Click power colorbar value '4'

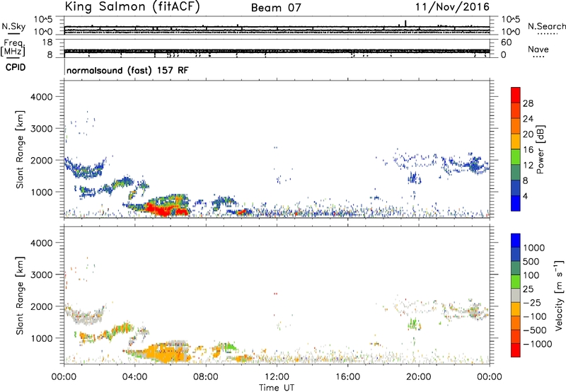(525, 196)
